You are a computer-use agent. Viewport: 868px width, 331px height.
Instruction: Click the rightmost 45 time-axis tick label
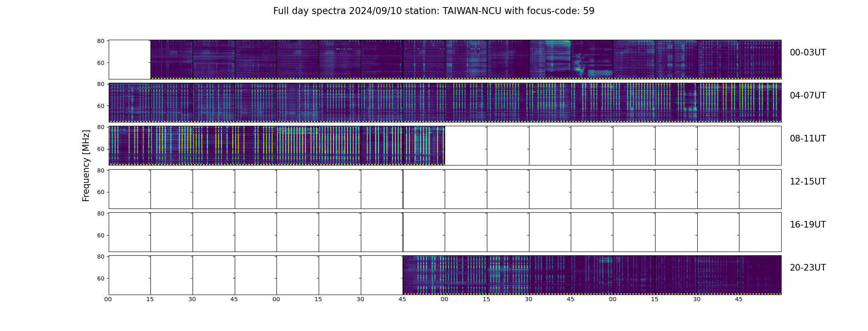pyautogui.click(x=739, y=299)
